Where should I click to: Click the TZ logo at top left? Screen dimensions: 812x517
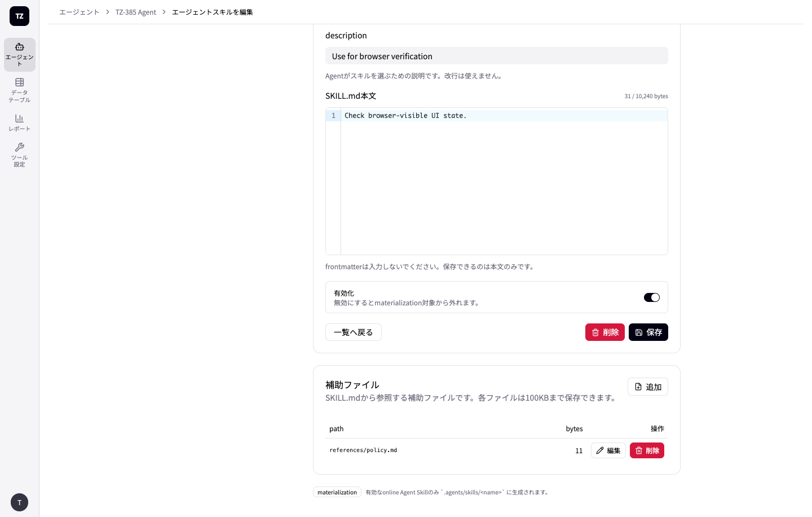click(x=20, y=16)
